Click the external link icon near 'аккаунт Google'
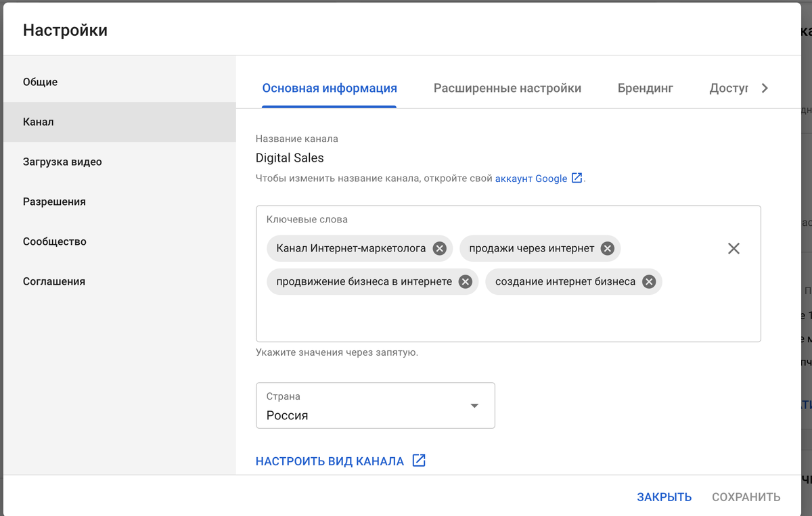This screenshot has width=812, height=516. pyautogui.click(x=577, y=178)
